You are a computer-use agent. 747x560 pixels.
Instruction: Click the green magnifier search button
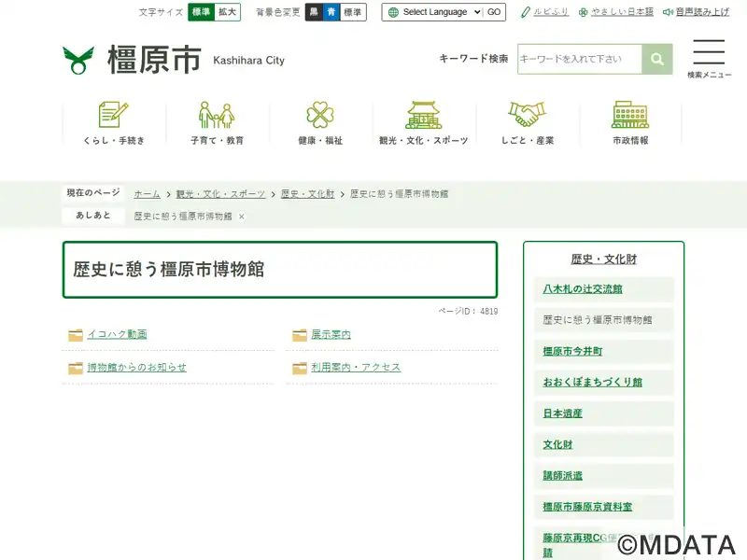tap(657, 59)
